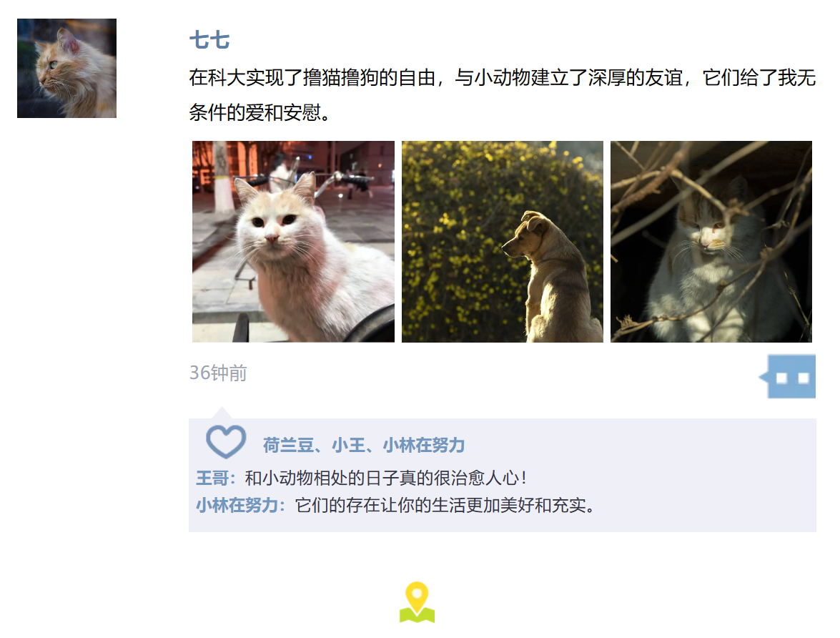Open 小林在努力 in the likes list
The image size is (840, 638).
point(423,445)
